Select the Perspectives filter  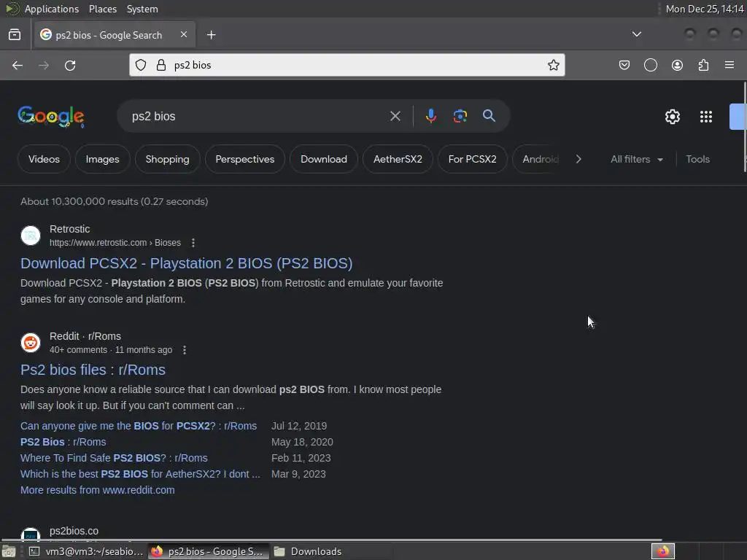tap(245, 159)
